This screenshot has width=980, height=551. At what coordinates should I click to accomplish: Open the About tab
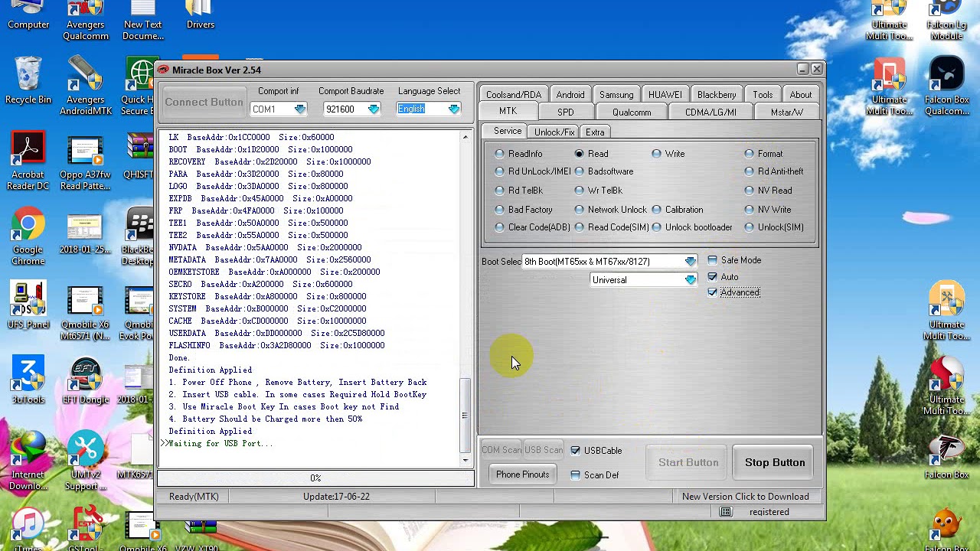pos(801,95)
